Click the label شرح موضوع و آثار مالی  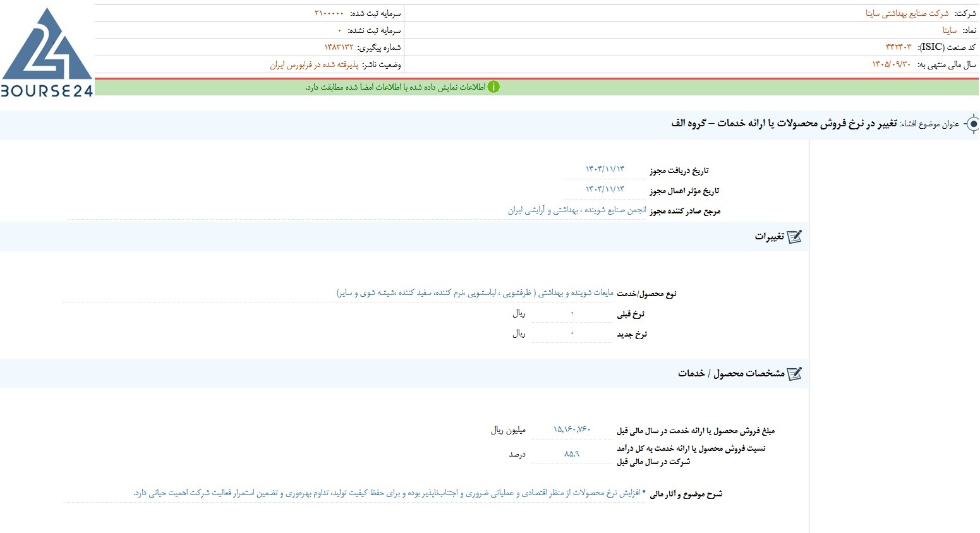pyautogui.click(x=686, y=494)
